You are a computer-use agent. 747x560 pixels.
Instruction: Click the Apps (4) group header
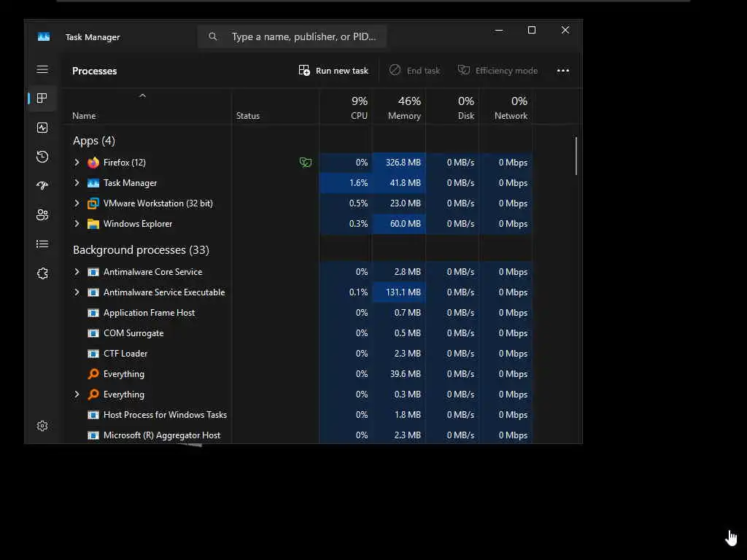[94, 141]
